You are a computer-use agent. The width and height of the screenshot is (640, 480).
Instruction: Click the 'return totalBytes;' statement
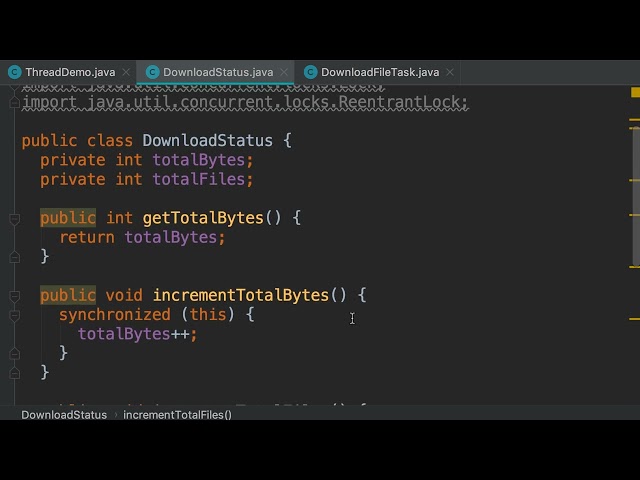point(142,237)
